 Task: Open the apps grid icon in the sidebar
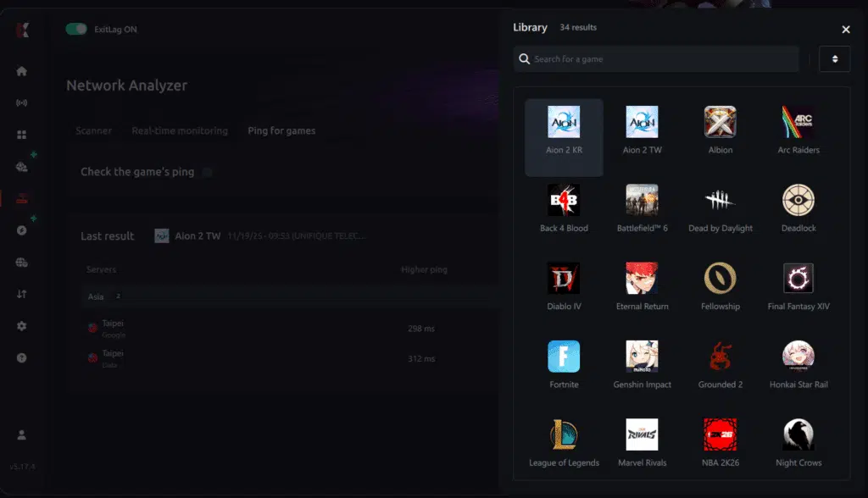click(x=20, y=134)
